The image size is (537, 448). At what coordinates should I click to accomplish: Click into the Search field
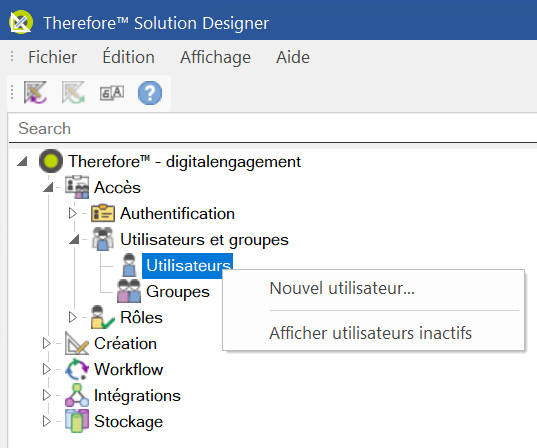pos(273,128)
